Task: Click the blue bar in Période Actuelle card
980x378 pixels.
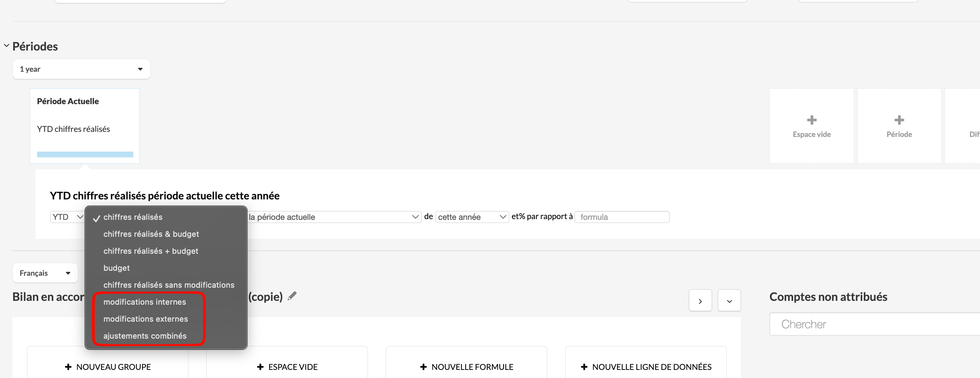Action: [x=85, y=154]
